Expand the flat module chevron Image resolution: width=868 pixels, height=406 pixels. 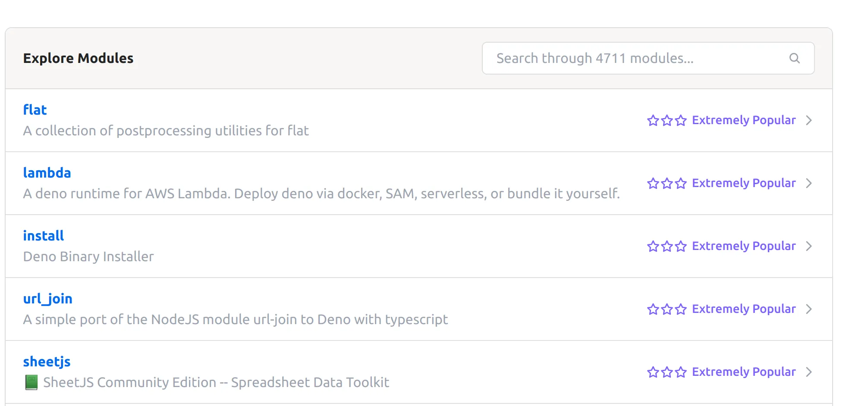point(809,120)
